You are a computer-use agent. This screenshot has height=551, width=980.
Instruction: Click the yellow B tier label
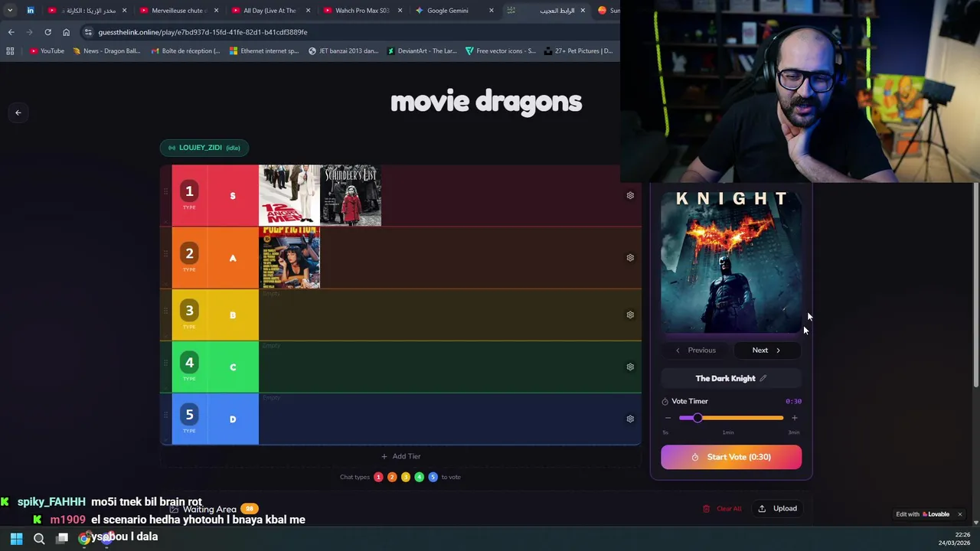pos(233,315)
